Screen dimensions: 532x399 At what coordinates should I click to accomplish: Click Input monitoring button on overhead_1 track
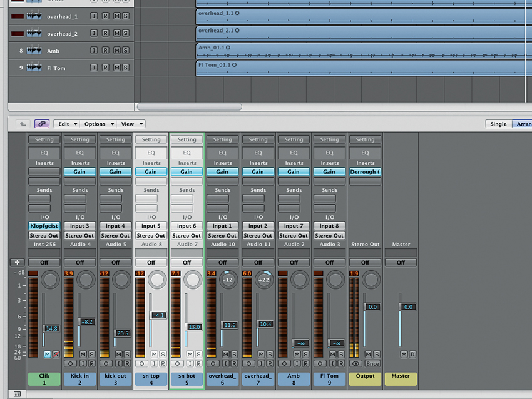[94, 16]
